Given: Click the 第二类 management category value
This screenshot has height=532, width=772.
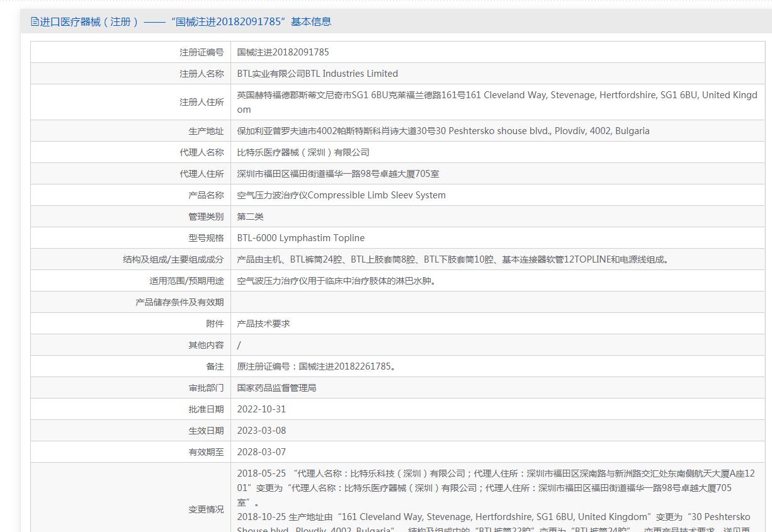Looking at the screenshot, I should pos(250,217).
